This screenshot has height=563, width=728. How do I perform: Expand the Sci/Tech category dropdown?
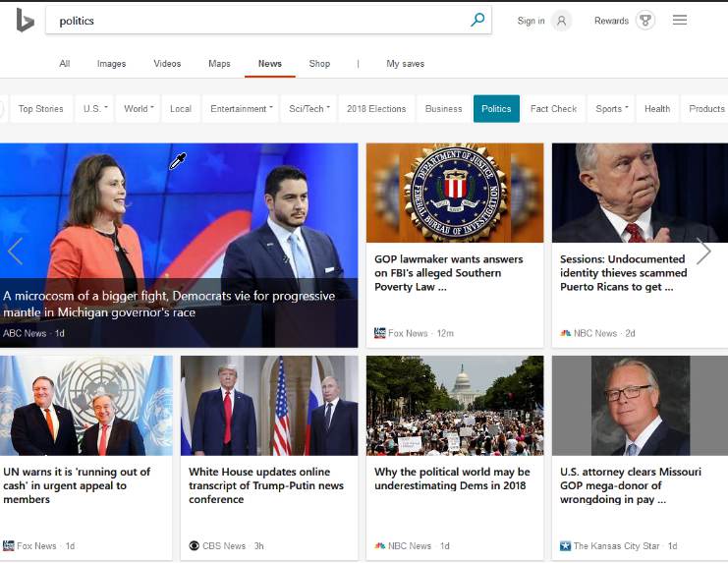click(308, 109)
